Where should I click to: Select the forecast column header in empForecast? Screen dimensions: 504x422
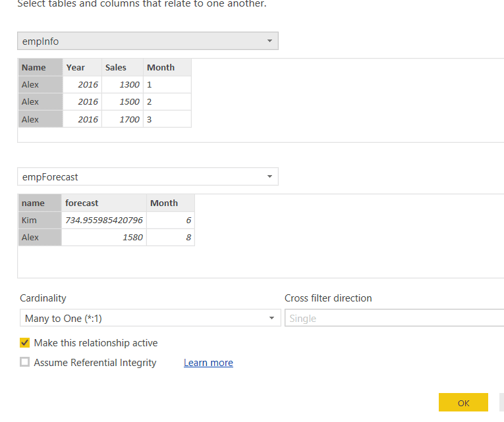tap(104, 203)
